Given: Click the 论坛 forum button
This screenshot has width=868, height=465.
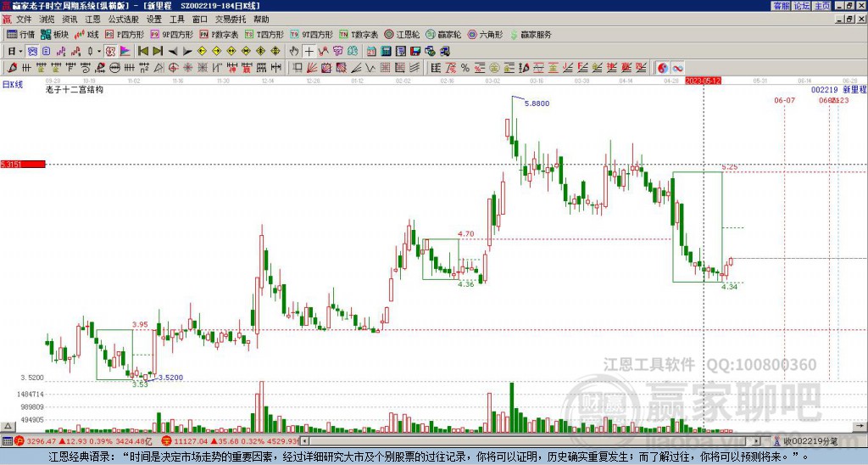Looking at the screenshot, I should (x=801, y=6).
